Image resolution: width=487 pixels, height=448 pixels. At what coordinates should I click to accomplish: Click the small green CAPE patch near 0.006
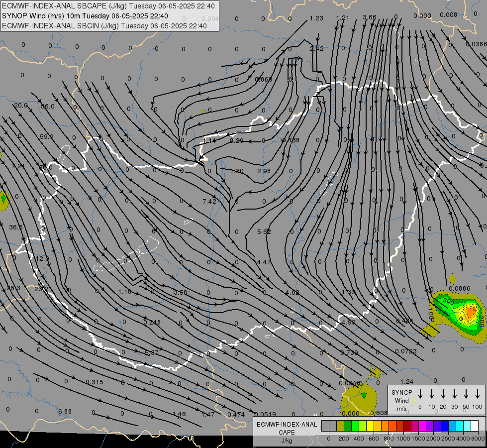coord(364,395)
